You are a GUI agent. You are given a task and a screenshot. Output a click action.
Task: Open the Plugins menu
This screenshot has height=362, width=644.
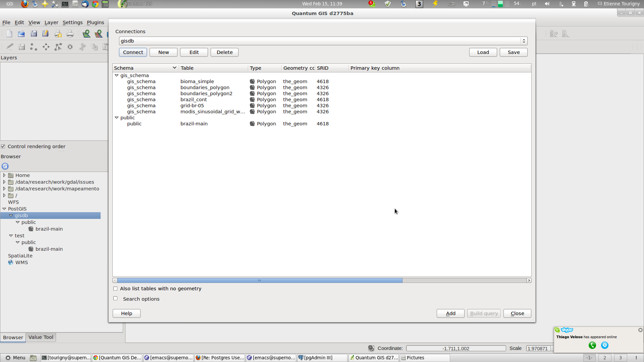tap(95, 22)
